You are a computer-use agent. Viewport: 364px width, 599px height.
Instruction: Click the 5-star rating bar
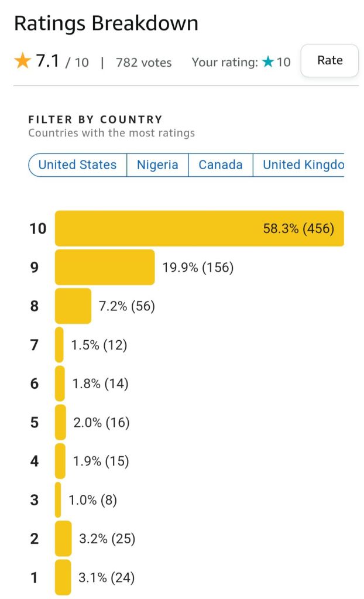[x=60, y=422]
